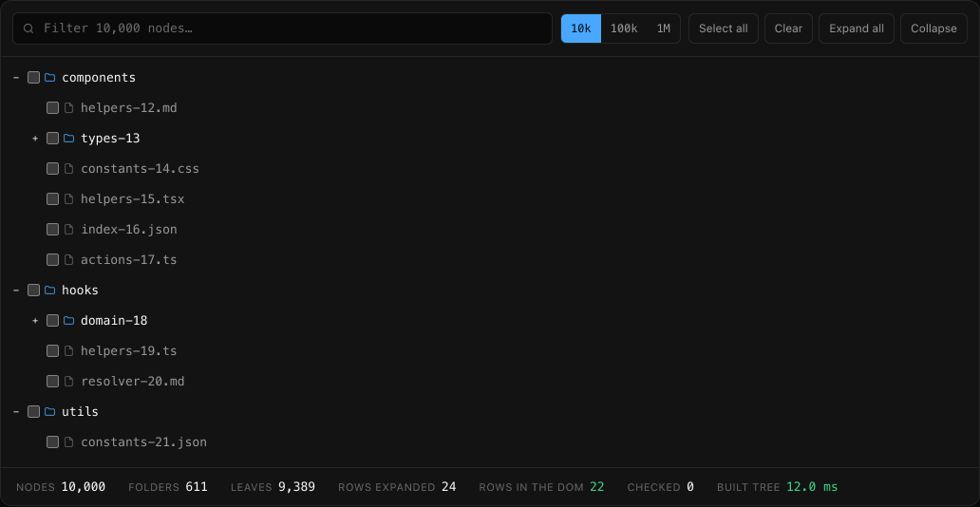Tick the constants-21.json checkbox

pyautogui.click(x=52, y=442)
